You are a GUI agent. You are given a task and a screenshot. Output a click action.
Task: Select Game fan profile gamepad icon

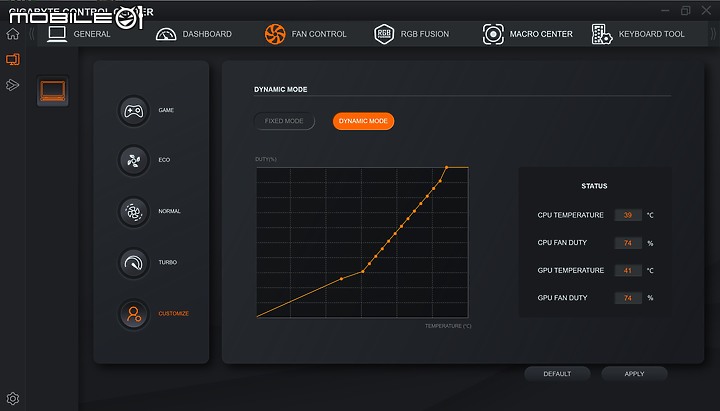[x=134, y=111]
